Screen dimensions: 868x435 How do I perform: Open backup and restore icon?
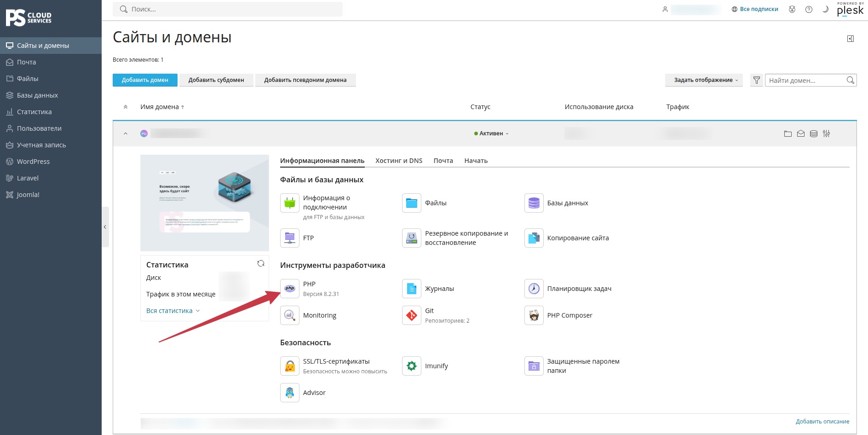412,238
